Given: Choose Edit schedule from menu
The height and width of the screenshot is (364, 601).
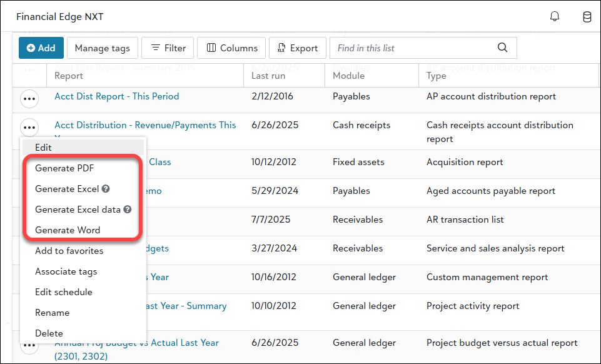Looking at the screenshot, I should click(x=63, y=292).
